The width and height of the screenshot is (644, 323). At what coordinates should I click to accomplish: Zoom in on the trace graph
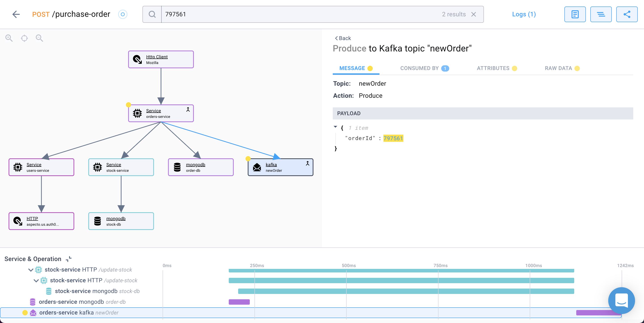coord(9,38)
